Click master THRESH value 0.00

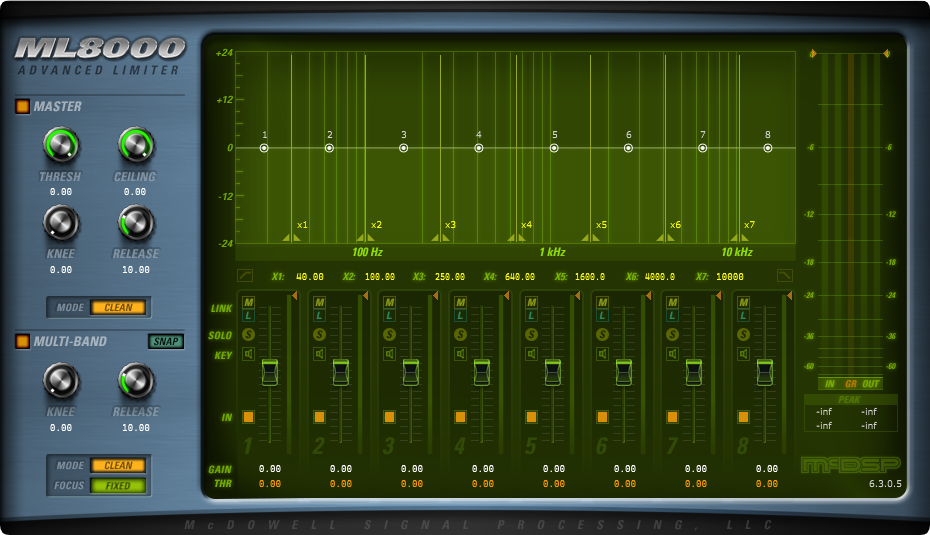click(60, 192)
